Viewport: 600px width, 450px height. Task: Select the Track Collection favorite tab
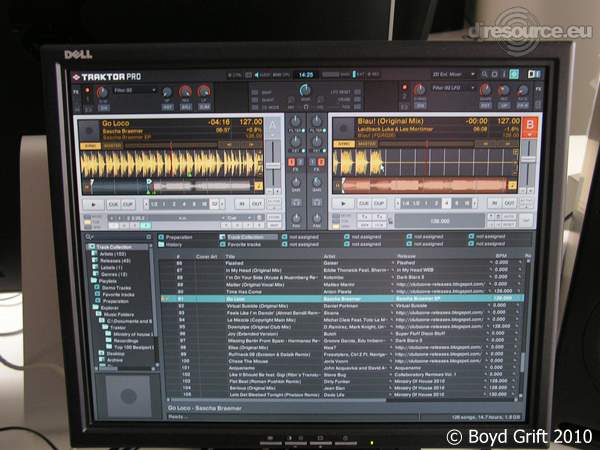pos(248,237)
